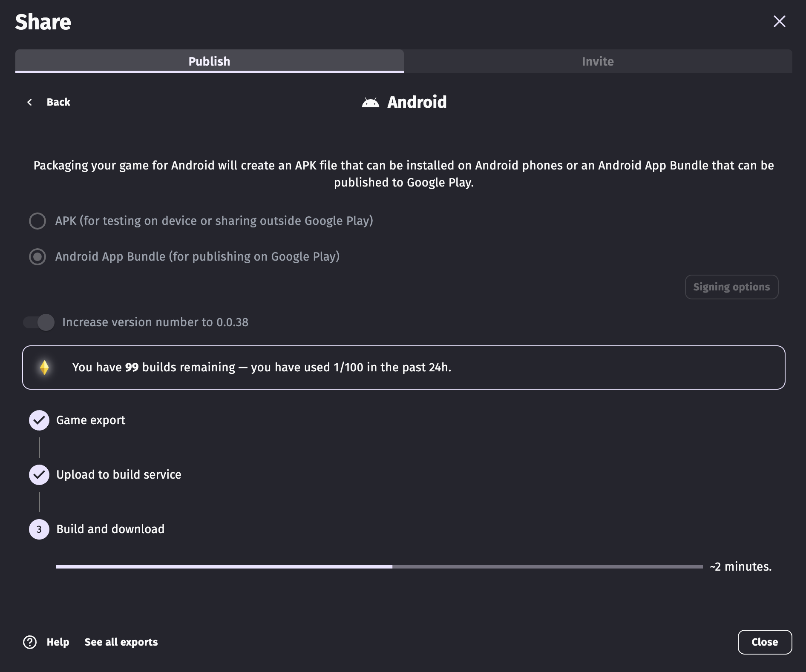The height and width of the screenshot is (672, 806).
Task: Click the ~2 minutes remaining text
Action: click(x=741, y=567)
